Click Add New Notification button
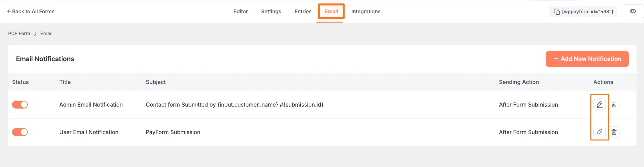 coord(587,59)
